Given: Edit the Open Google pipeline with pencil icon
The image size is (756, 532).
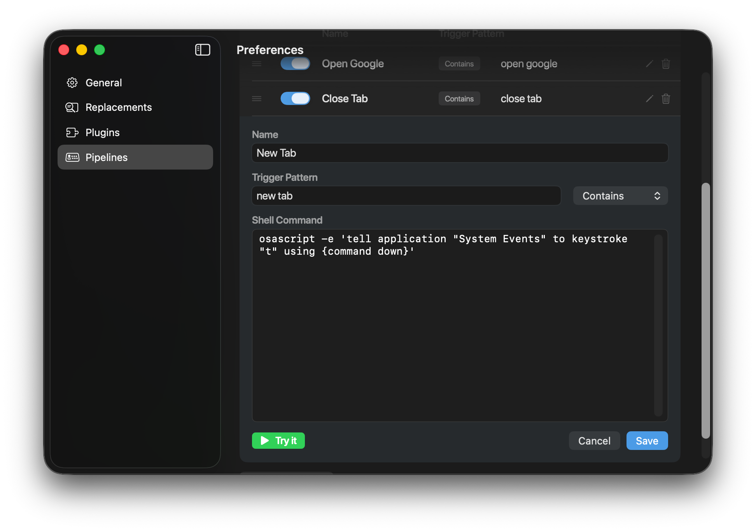Looking at the screenshot, I should coord(649,64).
